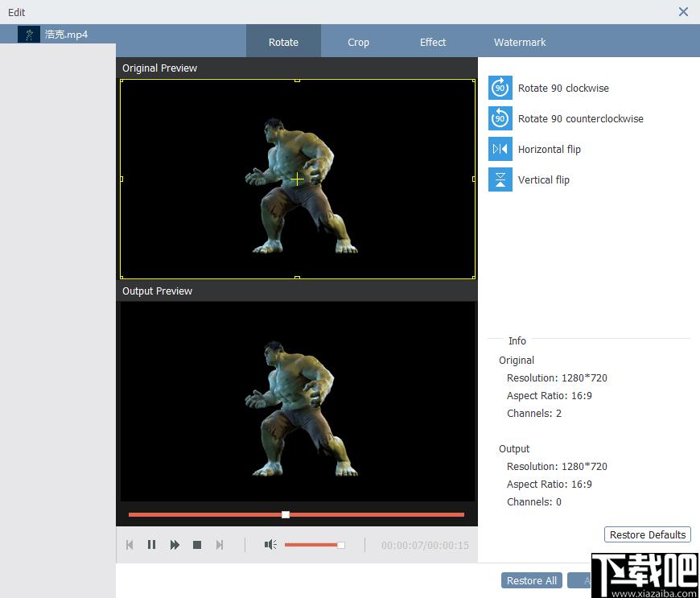Image resolution: width=700 pixels, height=598 pixels.
Task: Click the 'Original Preview' heading
Action: (159, 68)
